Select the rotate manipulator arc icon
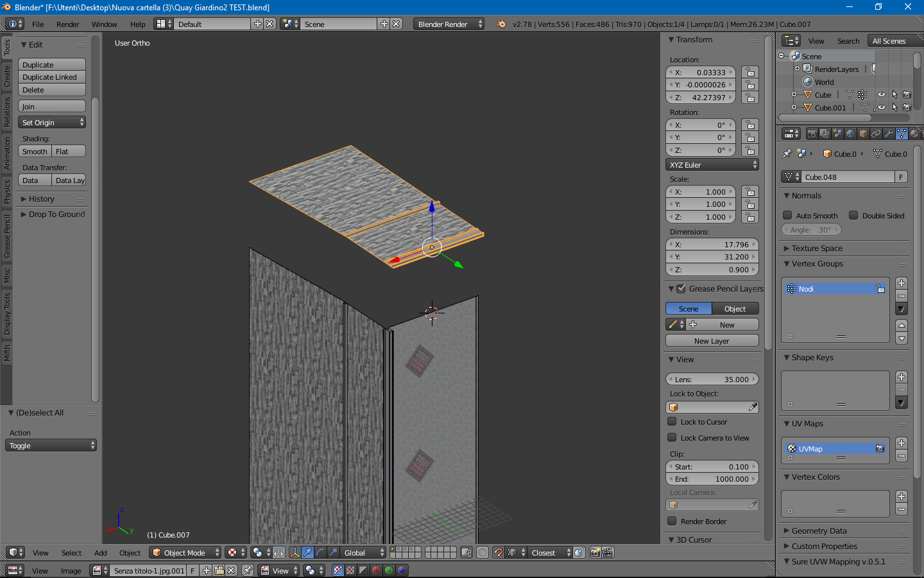This screenshot has width=924, height=578. click(x=320, y=553)
